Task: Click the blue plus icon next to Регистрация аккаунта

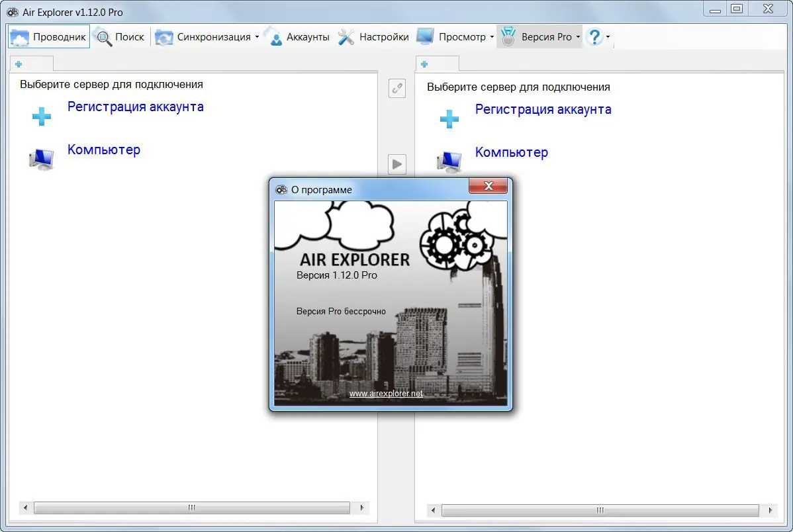Action: (x=41, y=116)
